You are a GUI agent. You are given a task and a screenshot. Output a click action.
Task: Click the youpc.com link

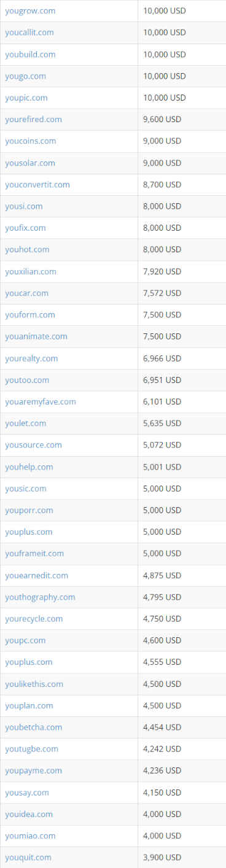[x=25, y=640]
